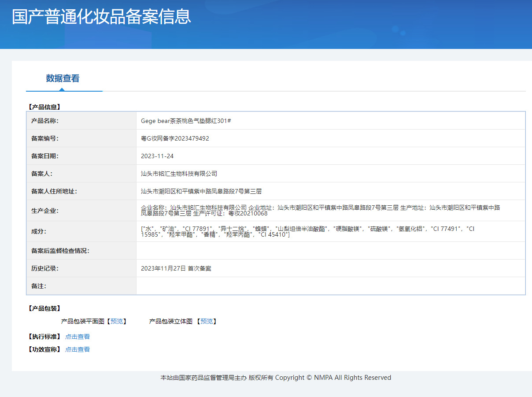Image resolution: width=532 pixels, height=397 pixels.
Task: Click 预览 link for 产品包装立体图
Action: [x=207, y=321]
